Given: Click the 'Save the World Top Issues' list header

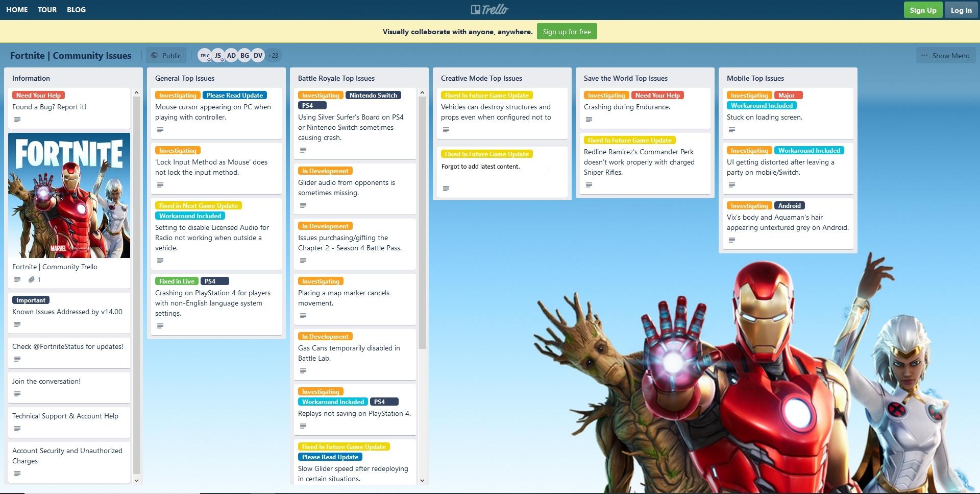Looking at the screenshot, I should [x=626, y=78].
